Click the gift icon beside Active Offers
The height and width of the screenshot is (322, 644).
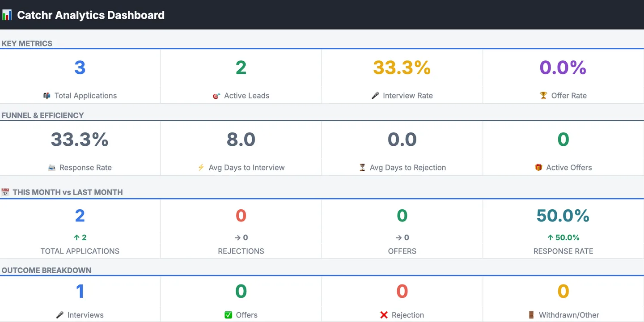538,168
